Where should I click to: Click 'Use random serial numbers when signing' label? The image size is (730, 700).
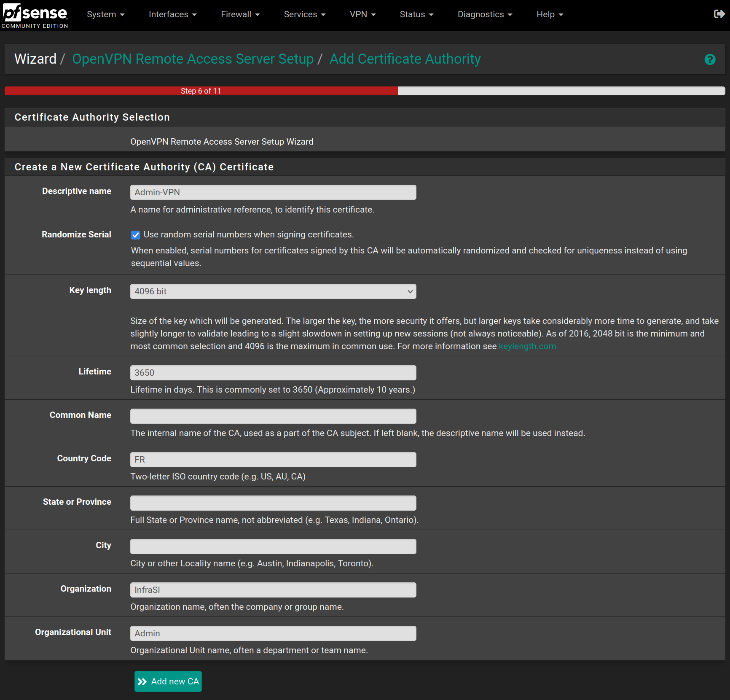pos(249,234)
